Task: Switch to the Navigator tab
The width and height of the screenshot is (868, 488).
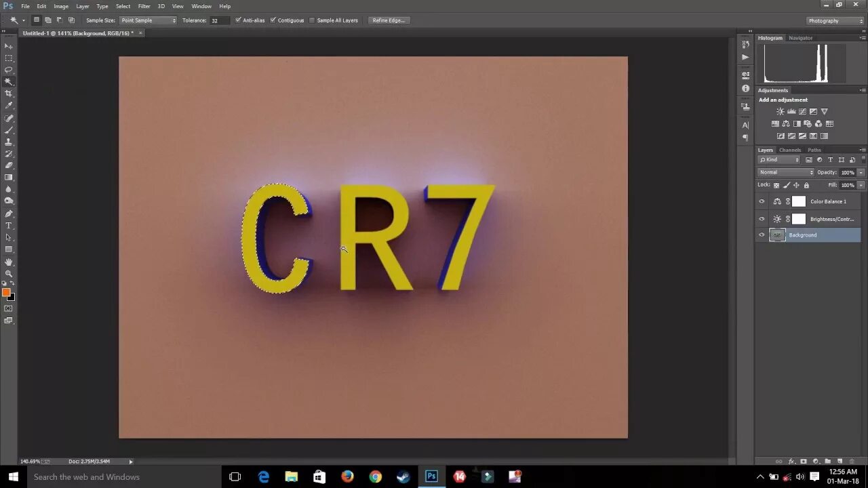Action: coord(801,38)
